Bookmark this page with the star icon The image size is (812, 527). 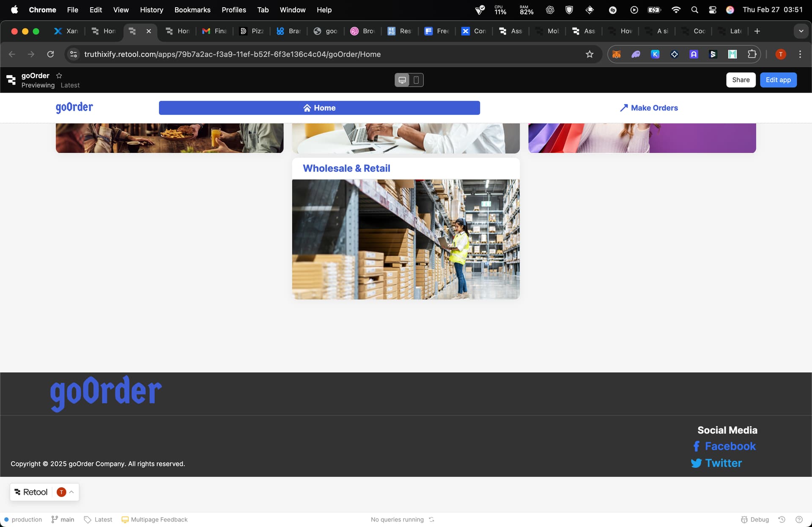(590, 54)
